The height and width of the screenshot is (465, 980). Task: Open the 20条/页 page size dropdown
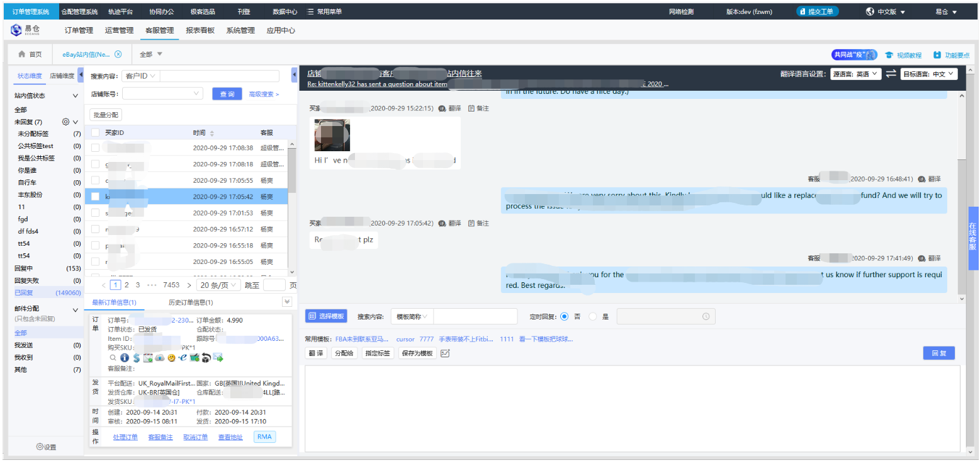218,284
